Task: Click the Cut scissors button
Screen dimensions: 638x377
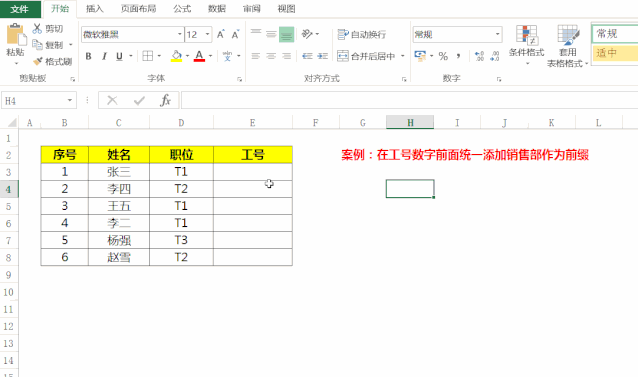Action: point(48,29)
